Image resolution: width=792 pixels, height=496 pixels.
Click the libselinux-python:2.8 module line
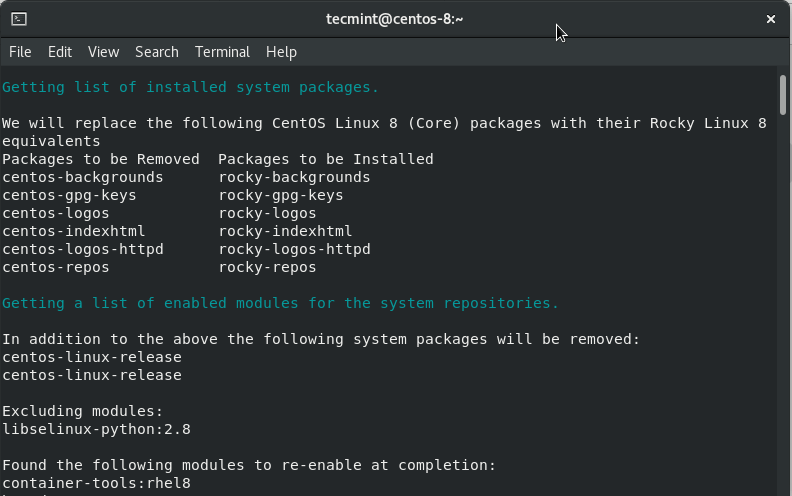(x=96, y=429)
